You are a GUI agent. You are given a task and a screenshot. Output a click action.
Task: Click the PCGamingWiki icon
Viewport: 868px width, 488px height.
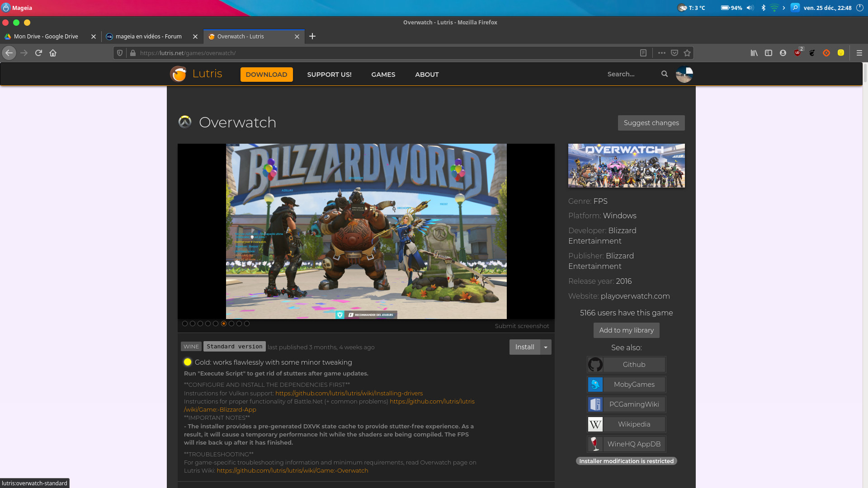tap(595, 404)
